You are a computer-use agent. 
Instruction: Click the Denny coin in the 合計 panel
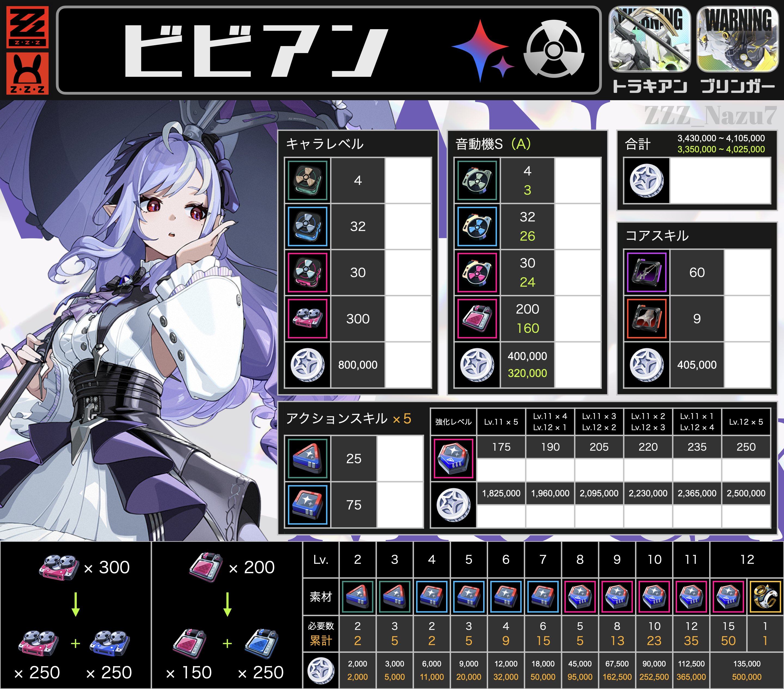pyautogui.click(x=647, y=180)
